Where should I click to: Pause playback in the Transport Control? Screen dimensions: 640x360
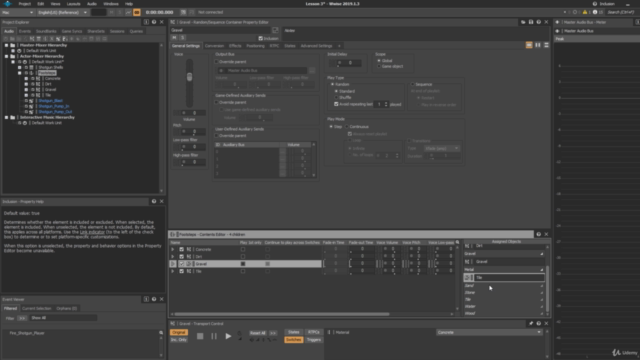[x=214, y=336]
